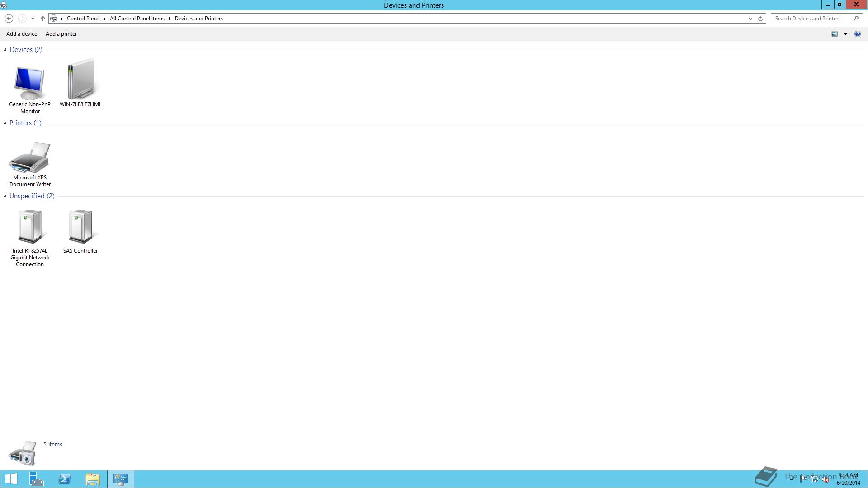Collapse the Printers (1) group
868x488 pixels.
coord(5,123)
